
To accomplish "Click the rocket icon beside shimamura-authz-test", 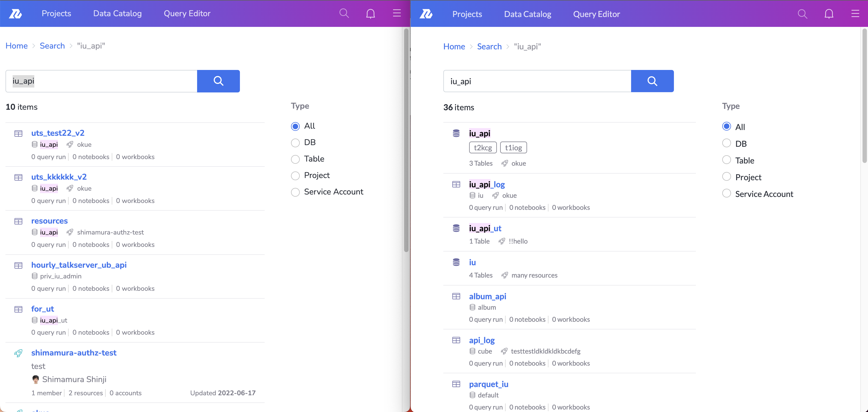I will pyautogui.click(x=19, y=353).
